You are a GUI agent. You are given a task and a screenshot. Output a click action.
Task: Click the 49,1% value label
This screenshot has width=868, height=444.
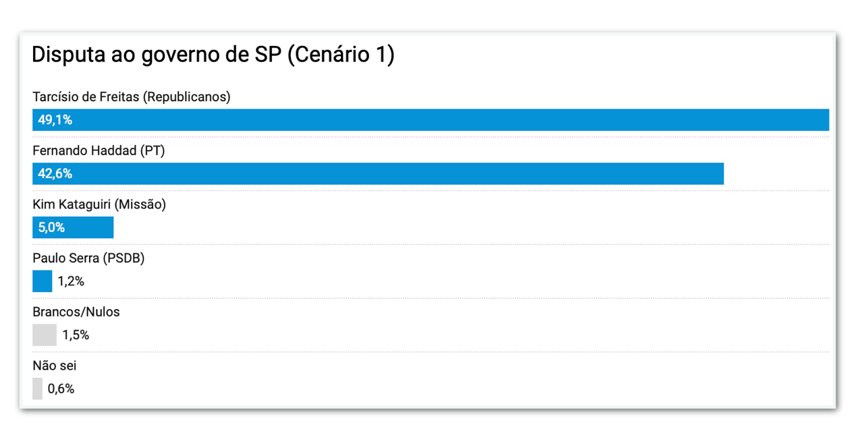point(55,120)
